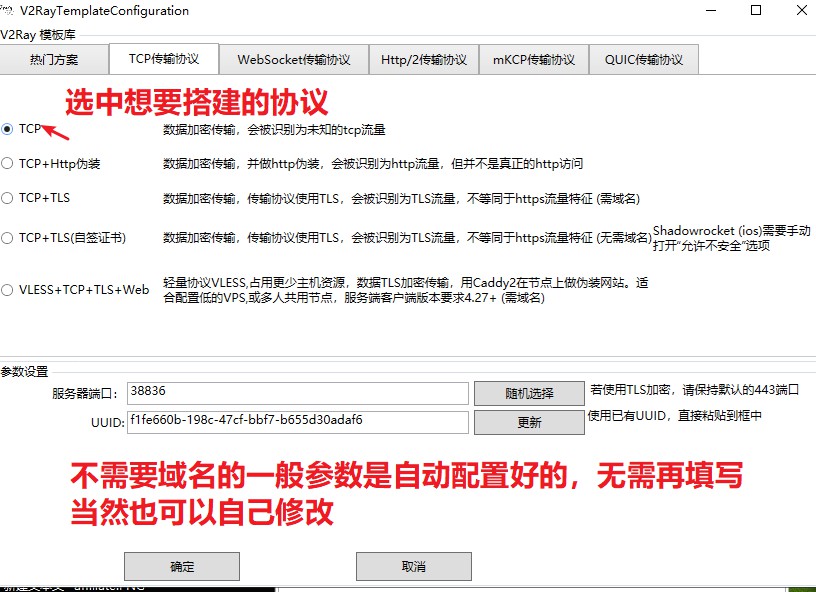This screenshot has width=816, height=592.
Task: Click the V2Ray app icon in title bar
Action: tap(7, 10)
